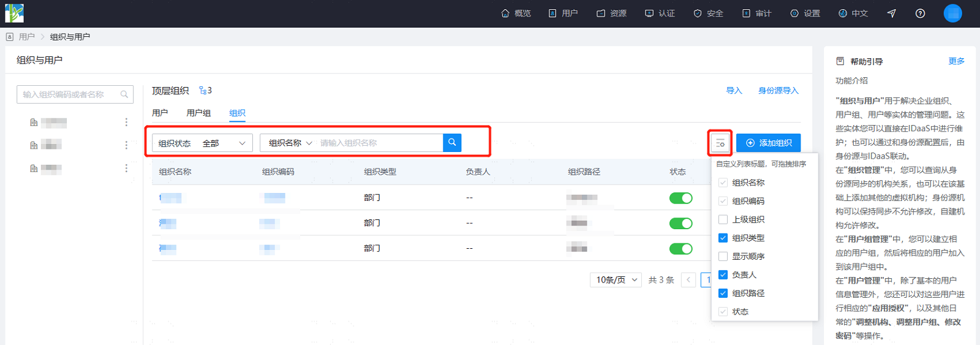Click the 身份源导入 link
Image resolution: width=980 pixels, height=345 pixels.
pos(778,91)
